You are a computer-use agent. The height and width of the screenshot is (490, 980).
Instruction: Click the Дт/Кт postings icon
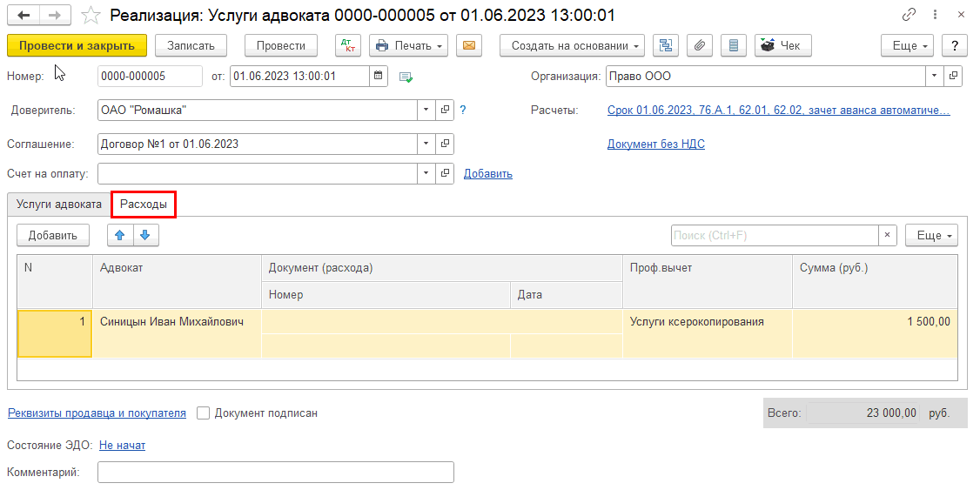[x=348, y=45]
